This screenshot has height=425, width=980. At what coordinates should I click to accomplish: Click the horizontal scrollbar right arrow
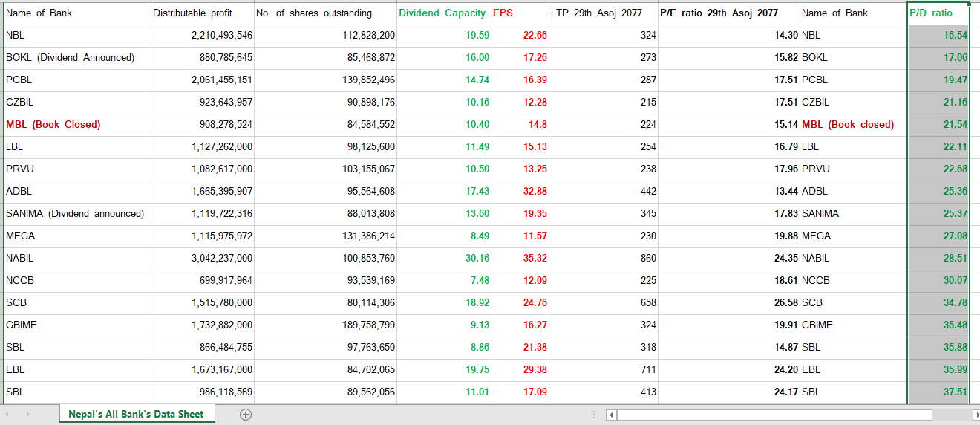click(976, 415)
